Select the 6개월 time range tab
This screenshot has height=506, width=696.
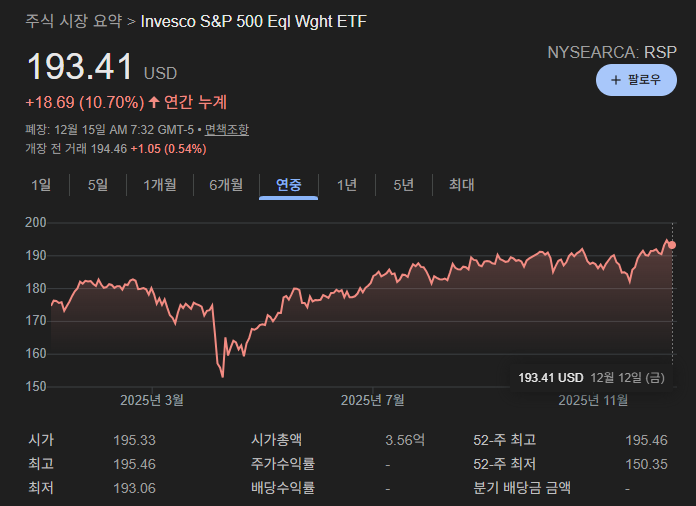226,185
